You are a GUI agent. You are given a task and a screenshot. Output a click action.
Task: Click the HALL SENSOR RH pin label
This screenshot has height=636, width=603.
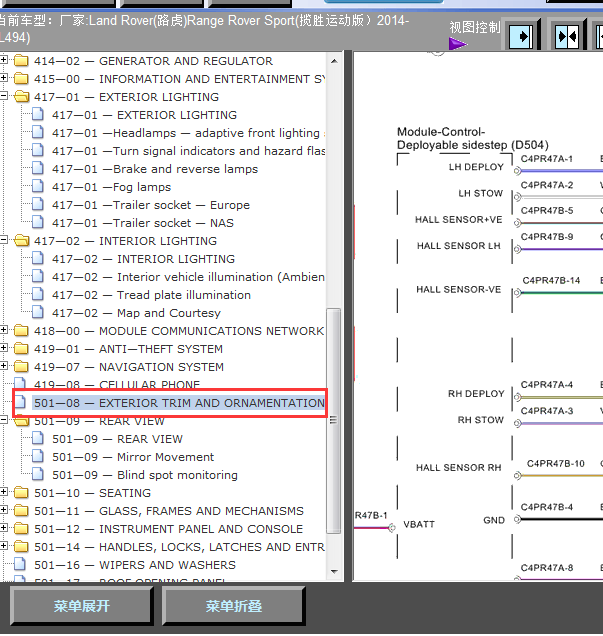point(458,468)
